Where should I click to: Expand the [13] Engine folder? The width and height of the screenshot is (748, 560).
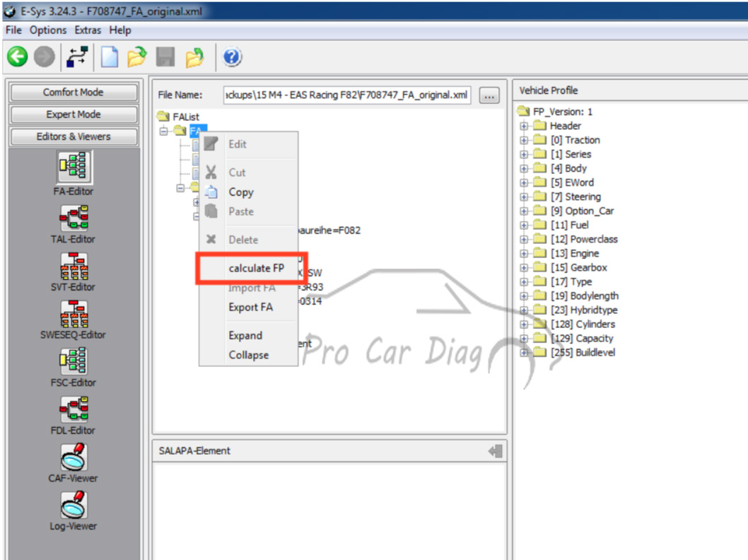(524, 253)
